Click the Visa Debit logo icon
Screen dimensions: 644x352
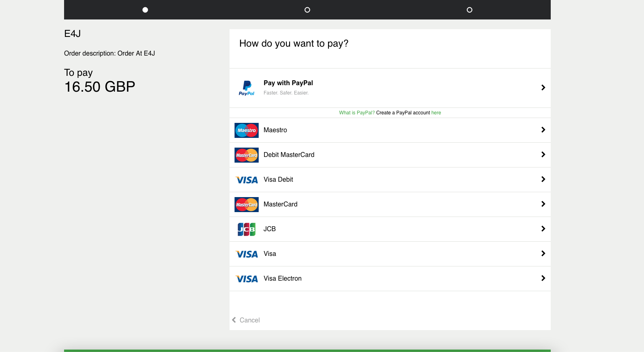(x=247, y=180)
